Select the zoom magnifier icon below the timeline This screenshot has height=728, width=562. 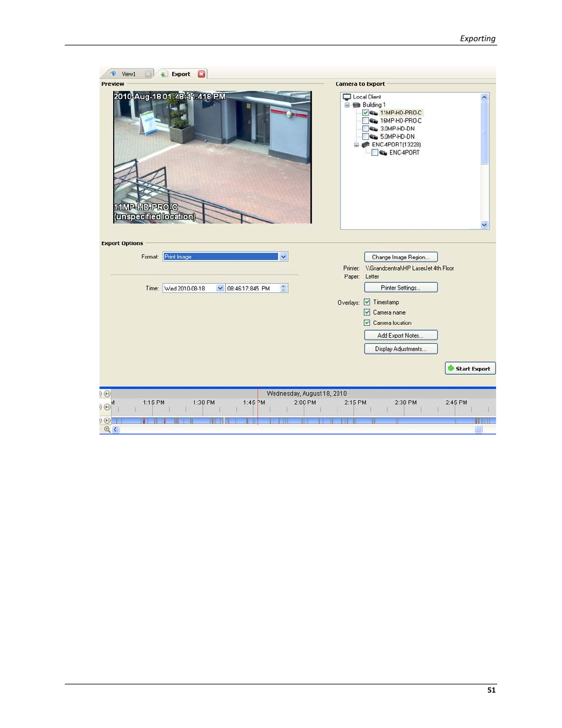[x=106, y=429]
